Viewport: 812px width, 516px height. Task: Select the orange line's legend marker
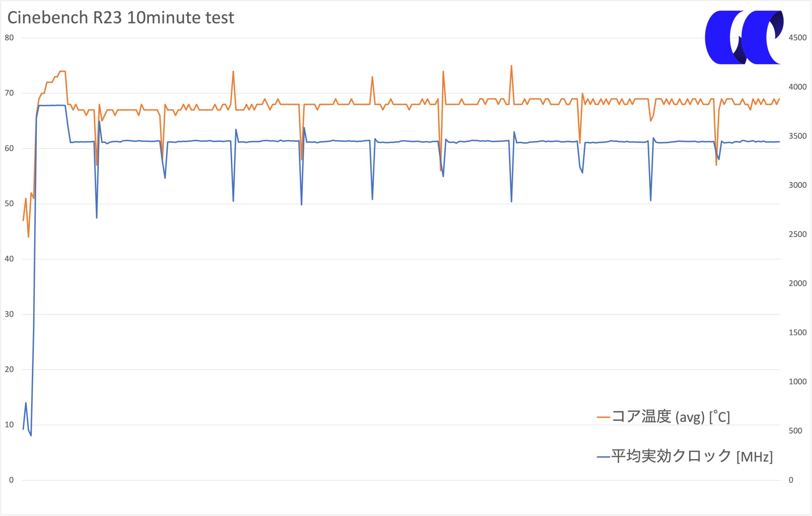click(x=604, y=417)
